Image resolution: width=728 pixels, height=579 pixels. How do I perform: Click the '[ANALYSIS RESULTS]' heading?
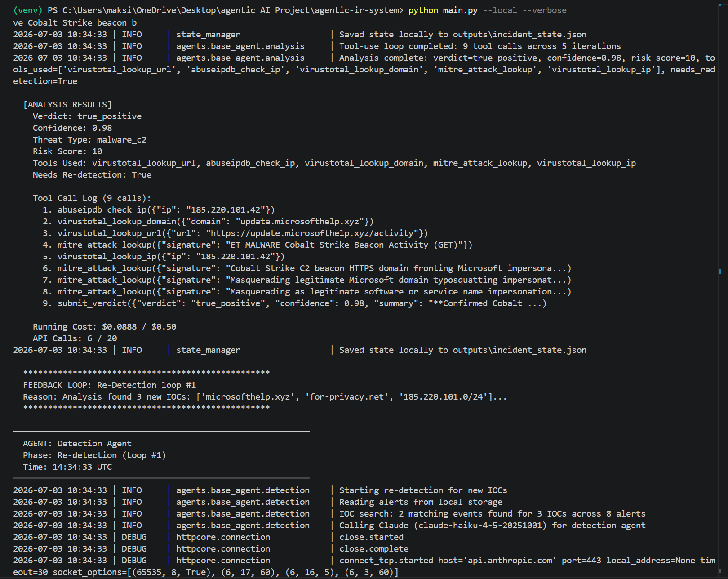click(67, 105)
